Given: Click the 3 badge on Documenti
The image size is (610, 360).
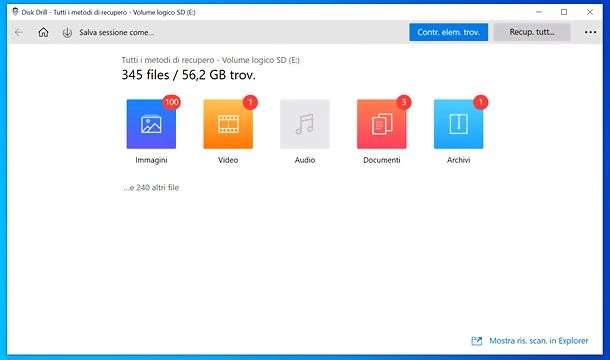Looking at the screenshot, I should pyautogui.click(x=404, y=102).
